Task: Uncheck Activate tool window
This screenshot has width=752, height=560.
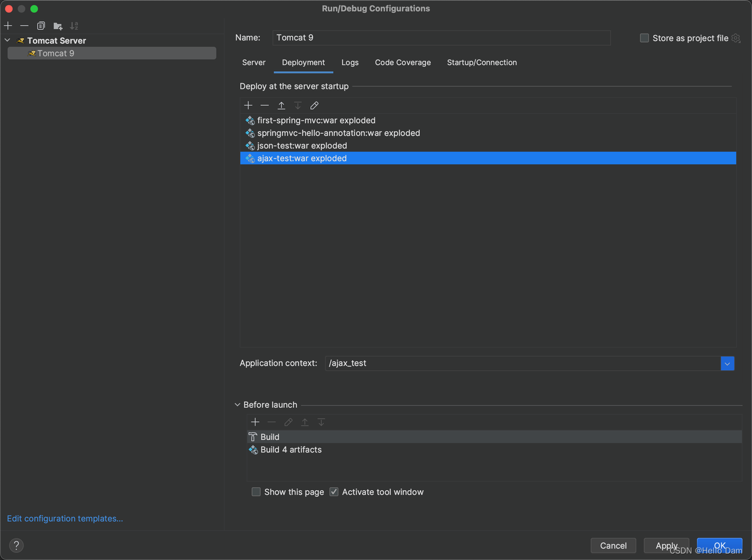Action: (334, 492)
